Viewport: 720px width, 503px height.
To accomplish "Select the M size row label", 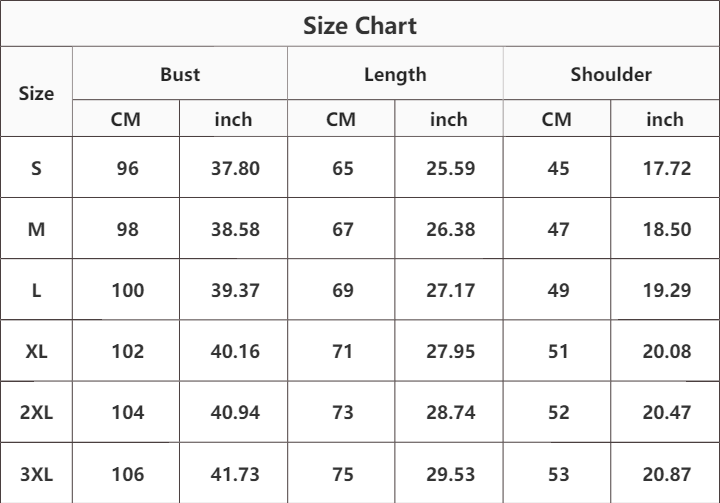I will coord(37,229).
